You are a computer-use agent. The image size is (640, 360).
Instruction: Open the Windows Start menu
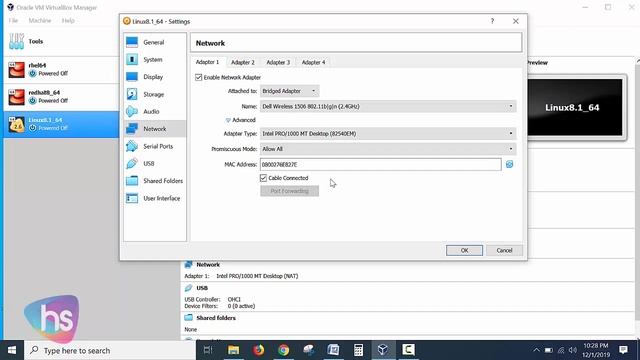[x=12, y=350]
